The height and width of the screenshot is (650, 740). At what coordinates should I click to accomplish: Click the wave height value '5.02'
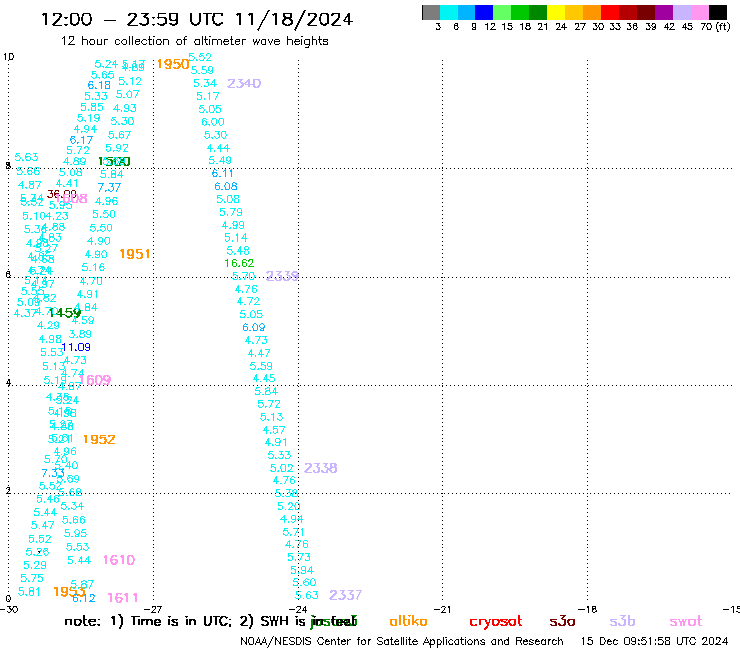click(281, 468)
